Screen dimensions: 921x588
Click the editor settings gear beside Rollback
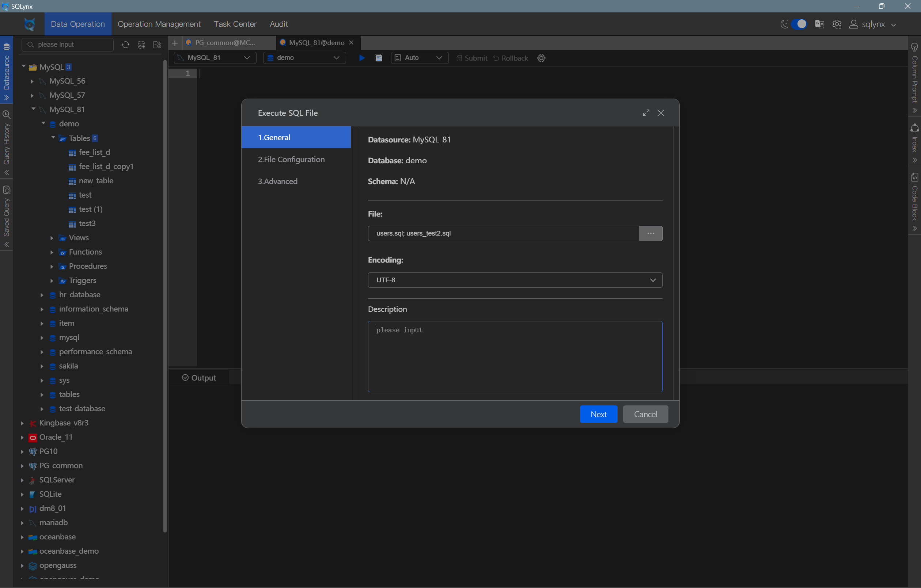pos(541,58)
